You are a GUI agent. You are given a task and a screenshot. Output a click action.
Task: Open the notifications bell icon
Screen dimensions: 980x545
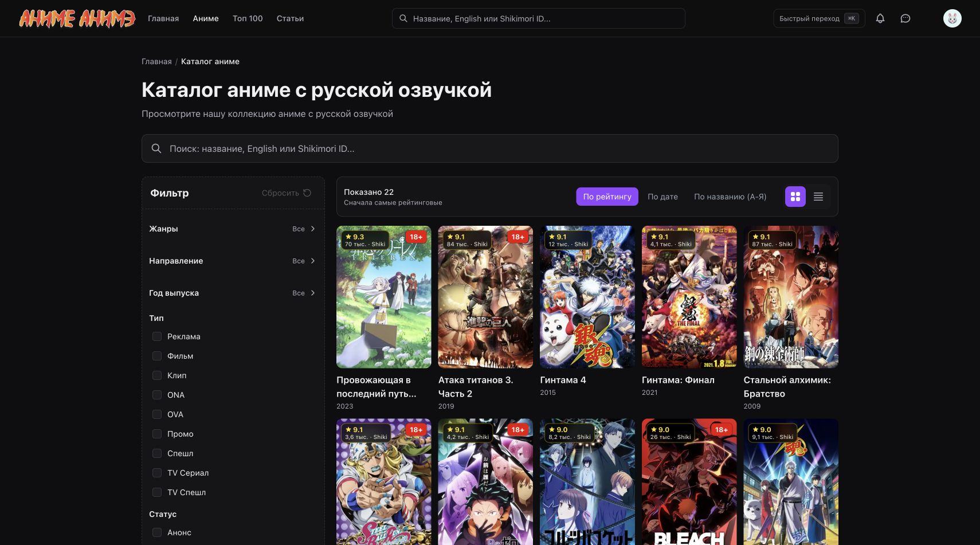click(x=880, y=18)
